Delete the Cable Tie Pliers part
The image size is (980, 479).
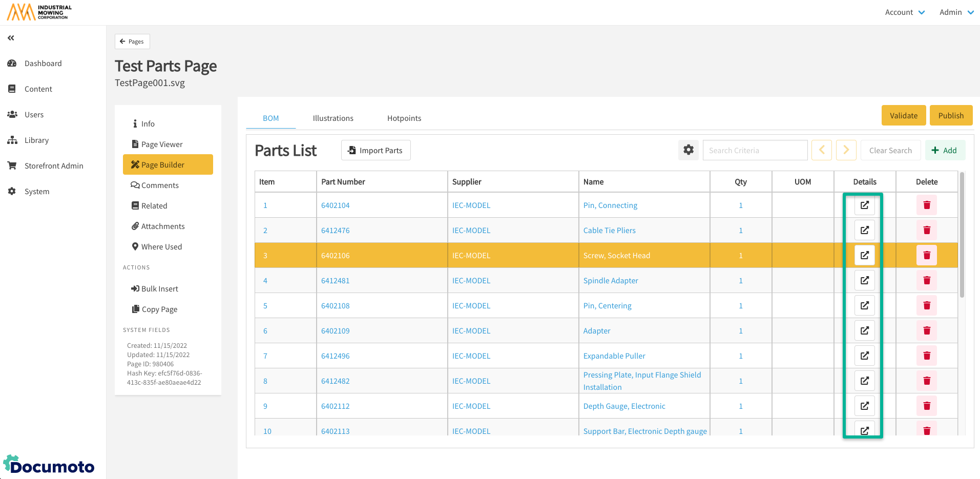926,230
